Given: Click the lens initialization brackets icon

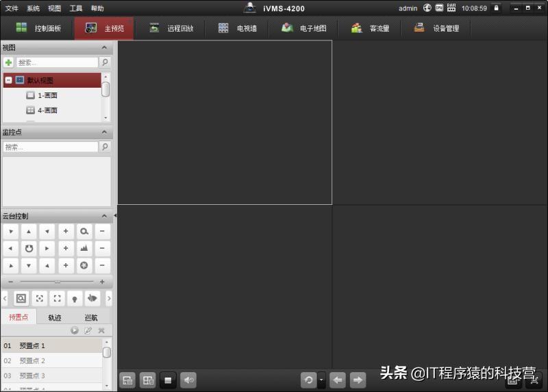Looking at the screenshot, I should [x=57, y=298].
